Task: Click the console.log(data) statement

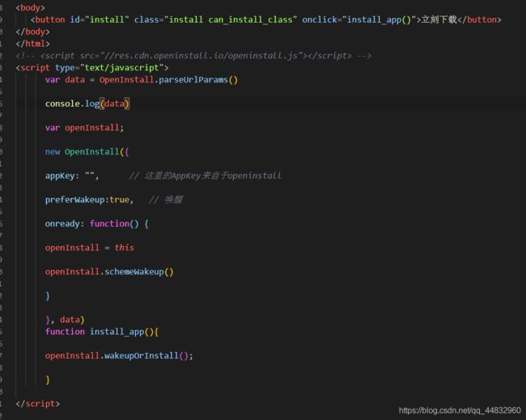Action: coord(87,104)
